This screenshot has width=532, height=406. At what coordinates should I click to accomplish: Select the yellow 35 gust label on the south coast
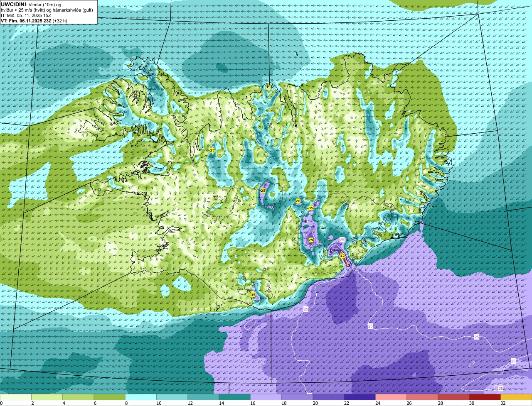pos(253,295)
